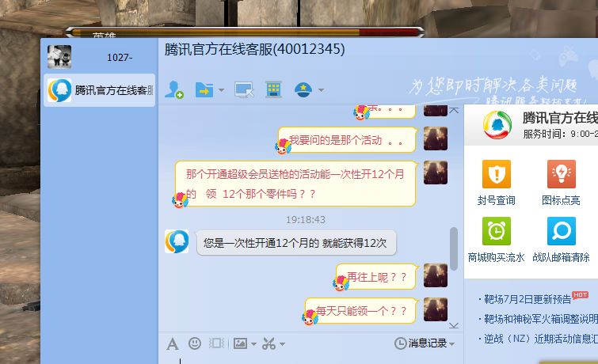Click the screenshot scissors icon
The image size is (598, 364).
pos(269,343)
